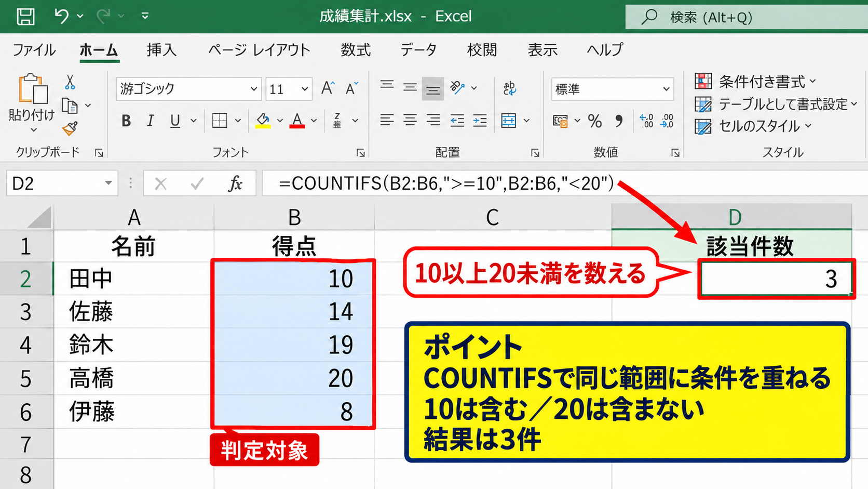This screenshot has height=489, width=868.
Task: Toggle align text right
Action: coord(433,121)
